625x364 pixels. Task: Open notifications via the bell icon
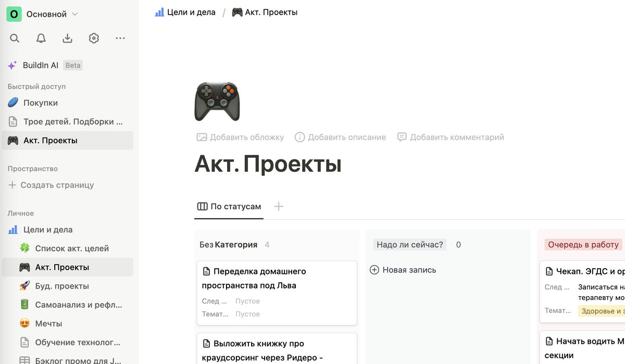click(x=41, y=37)
